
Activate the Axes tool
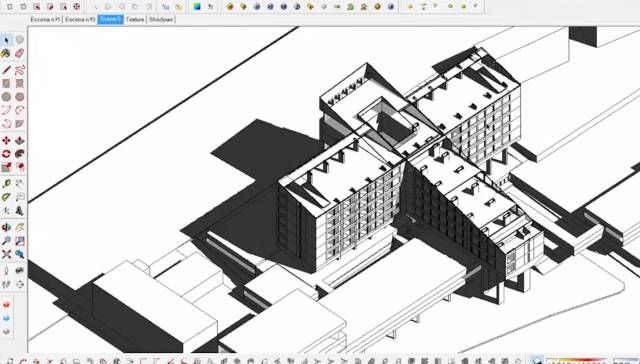[6, 211]
